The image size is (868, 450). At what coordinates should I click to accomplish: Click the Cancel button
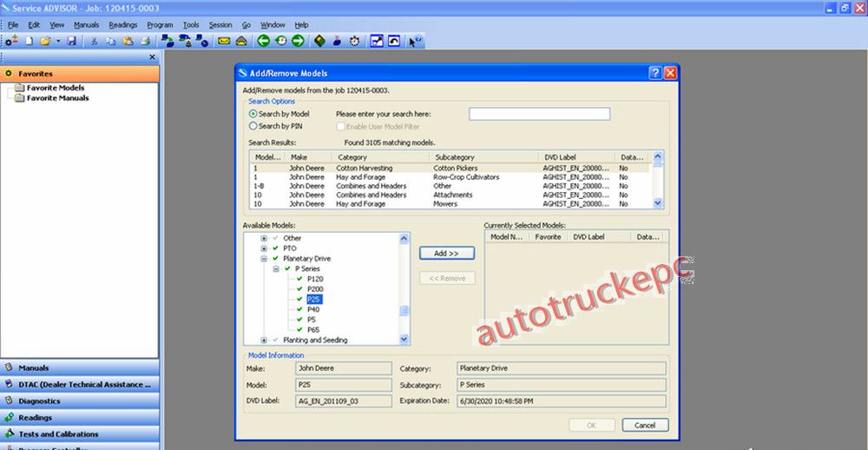tap(645, 425)
